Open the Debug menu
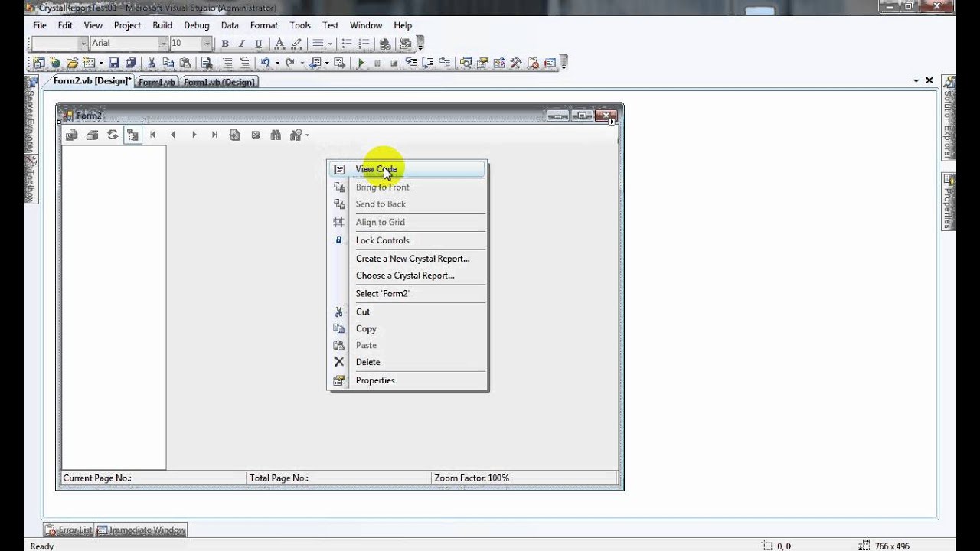This screenshot has width=980, height=551. [197, 25]
